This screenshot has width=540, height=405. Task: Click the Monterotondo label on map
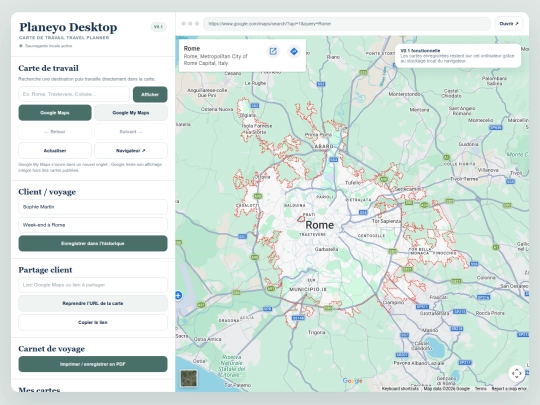click(404, 94)
